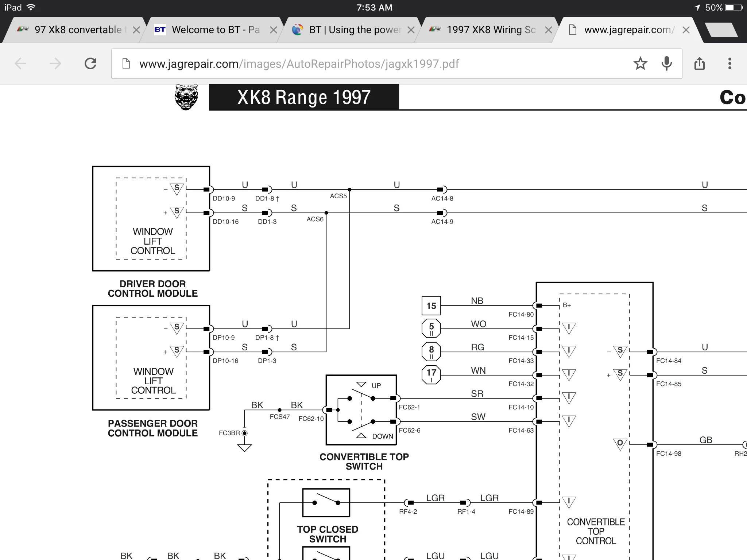Tap connector label AC14-9
The width and height of the screenshot is (747, 560).
click(442, 222)
